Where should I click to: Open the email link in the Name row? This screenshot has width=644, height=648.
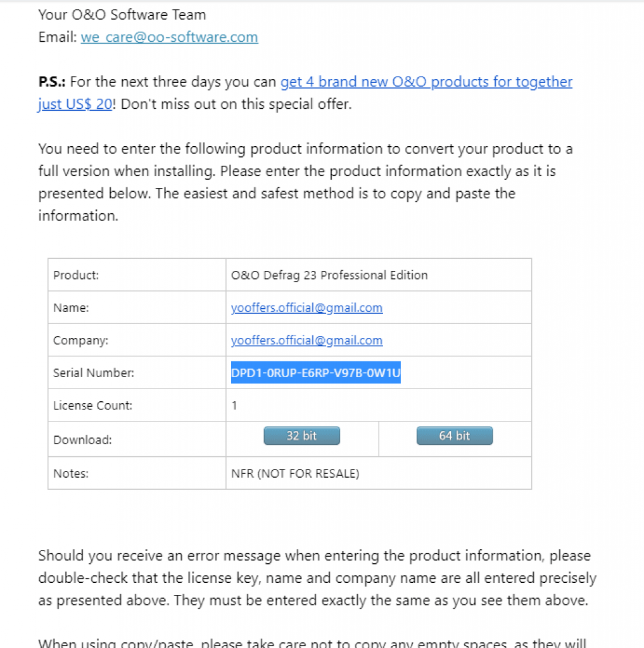point(306,308)
